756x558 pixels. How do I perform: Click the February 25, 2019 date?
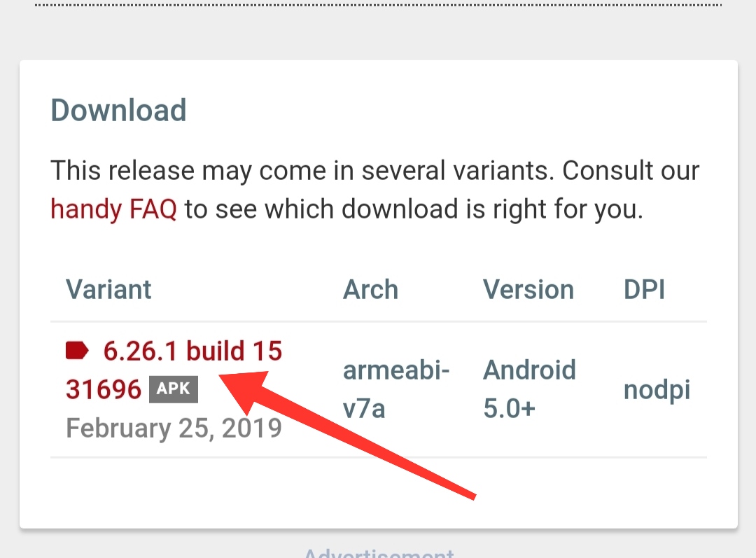pos(174,428)
